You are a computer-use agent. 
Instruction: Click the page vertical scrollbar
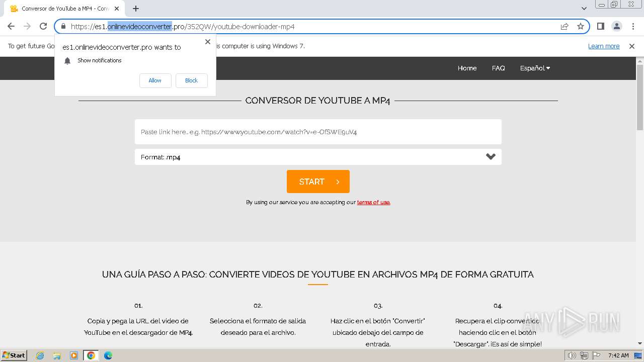tap(640, 98)
